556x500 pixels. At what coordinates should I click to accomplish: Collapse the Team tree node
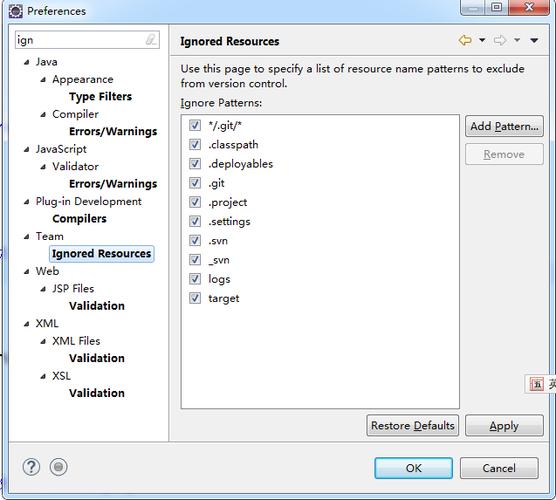tap(27, 237)
